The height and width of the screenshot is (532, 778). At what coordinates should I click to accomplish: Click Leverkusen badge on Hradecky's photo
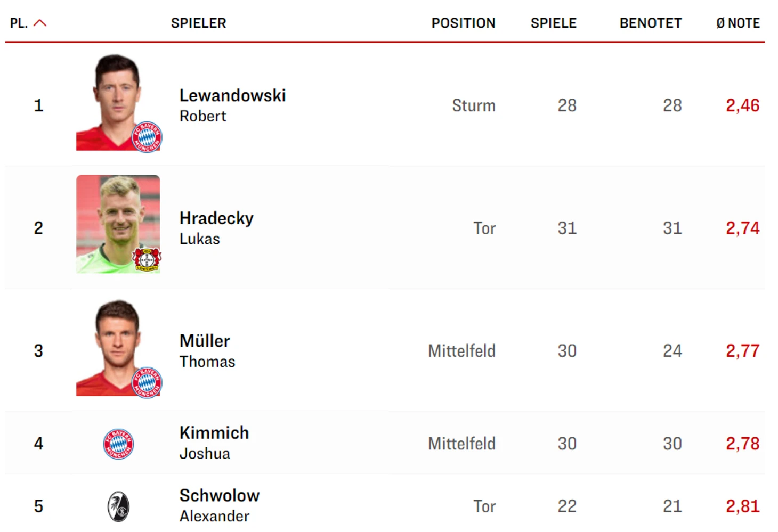click(147, 259)
